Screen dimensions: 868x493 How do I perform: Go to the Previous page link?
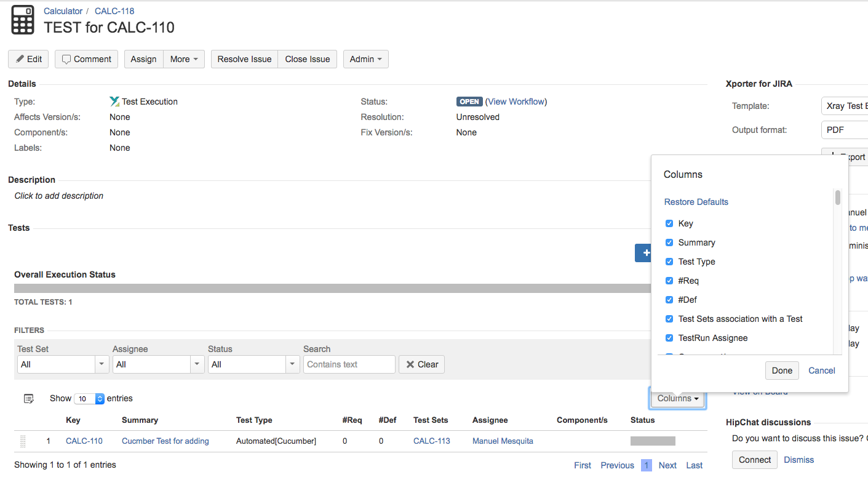click(618, 465)
